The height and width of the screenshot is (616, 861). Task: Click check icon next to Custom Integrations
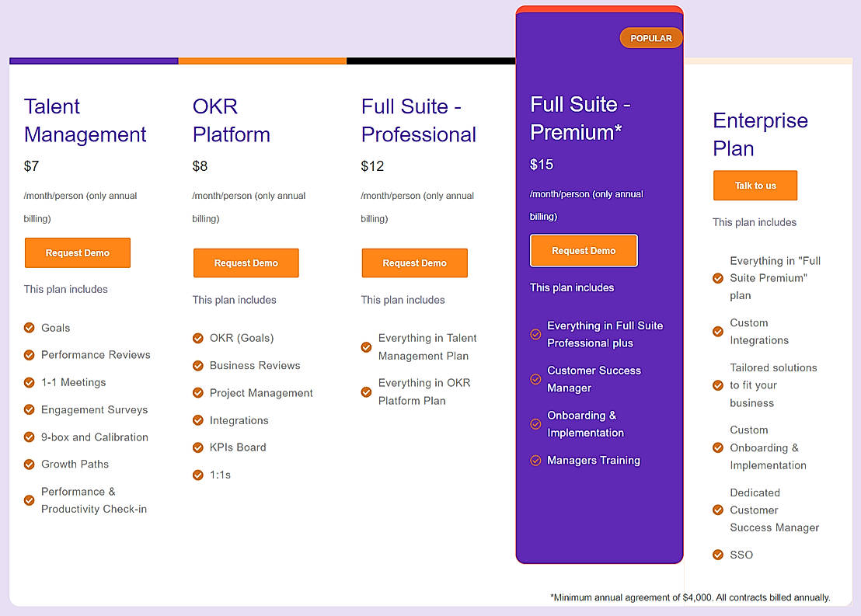click(718, 332)
